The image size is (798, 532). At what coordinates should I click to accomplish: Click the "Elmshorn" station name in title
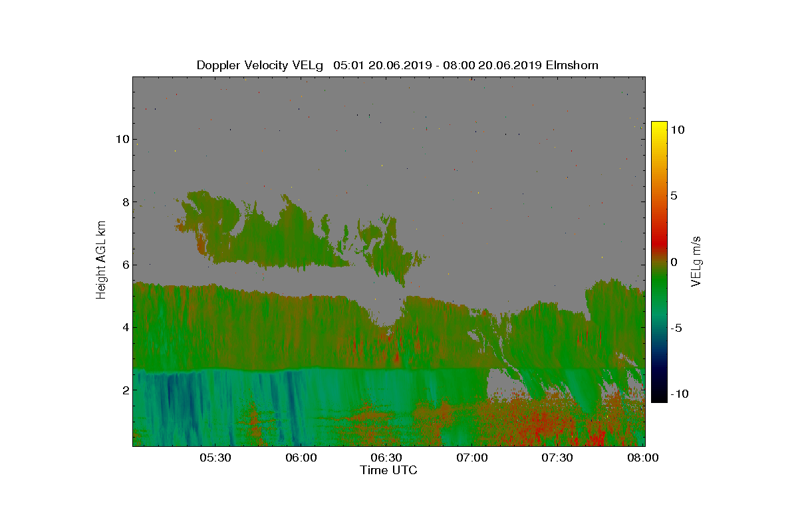coord(572,65)
